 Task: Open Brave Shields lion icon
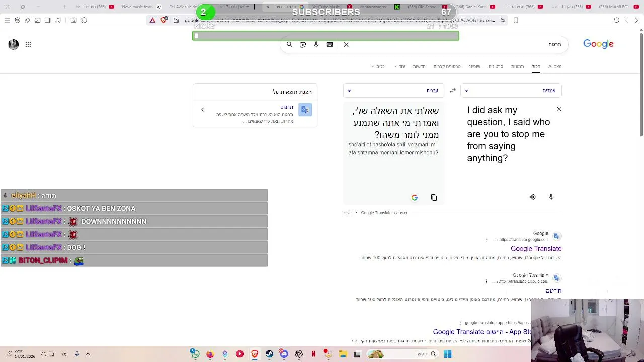(x=164, y=20)
